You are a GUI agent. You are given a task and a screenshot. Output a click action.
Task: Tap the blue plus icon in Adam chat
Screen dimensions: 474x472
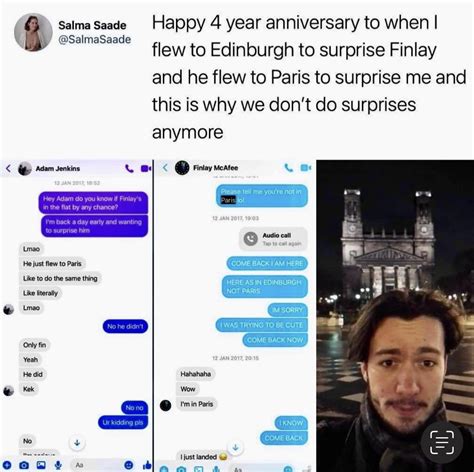pyautogui.click(x=7, y=465)
